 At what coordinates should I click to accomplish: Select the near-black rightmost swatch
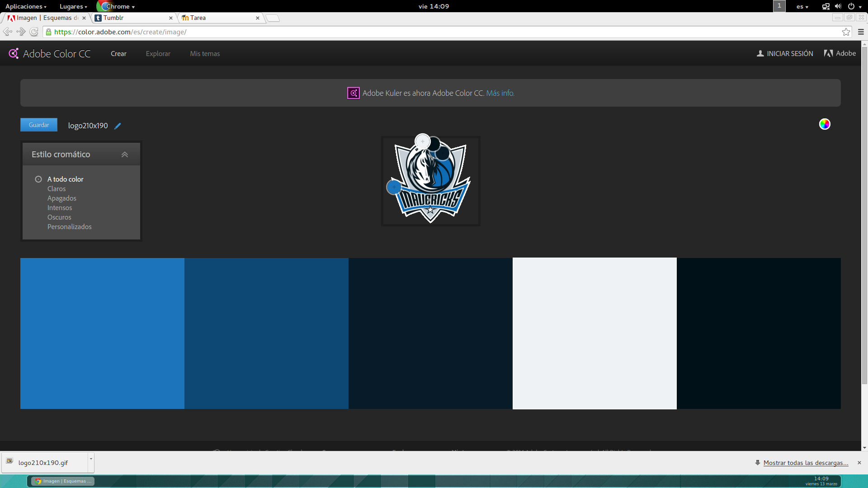[759, 333]
